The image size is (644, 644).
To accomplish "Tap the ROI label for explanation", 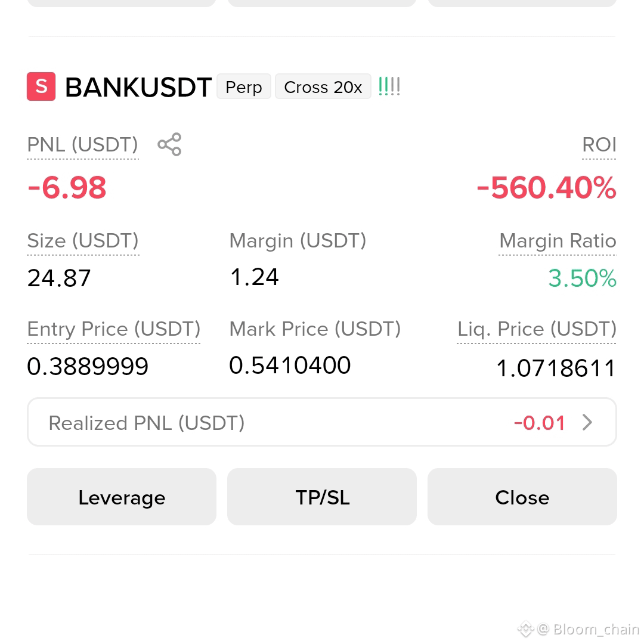I will point(599,145).
